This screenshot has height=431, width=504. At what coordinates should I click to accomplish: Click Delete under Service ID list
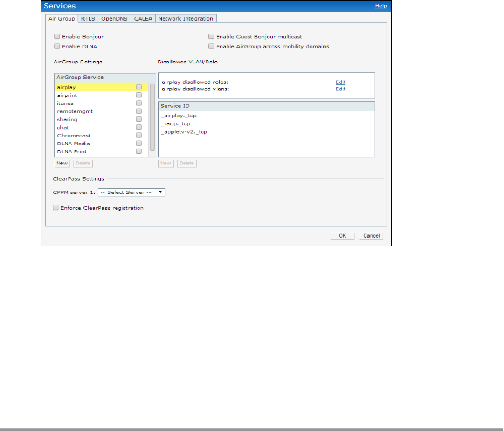(x=187, y=163)
